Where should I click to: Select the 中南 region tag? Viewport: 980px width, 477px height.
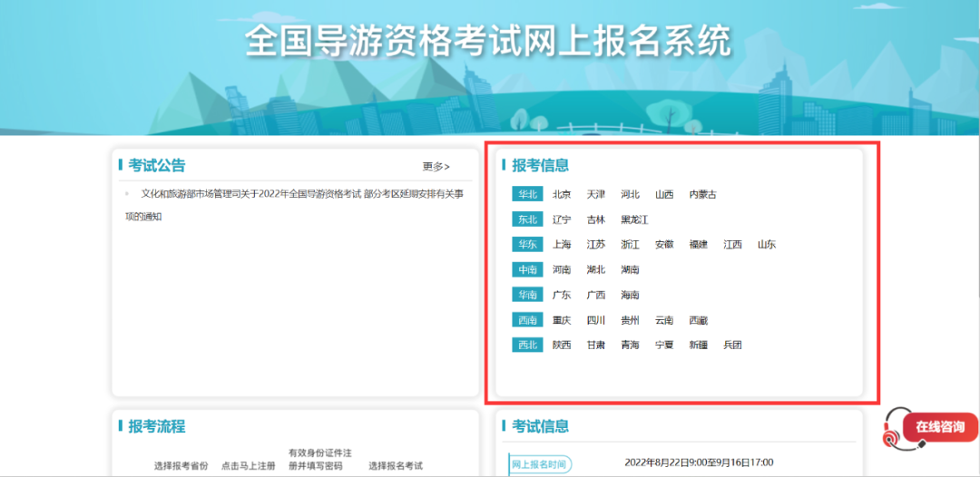(x=527, y=269)
